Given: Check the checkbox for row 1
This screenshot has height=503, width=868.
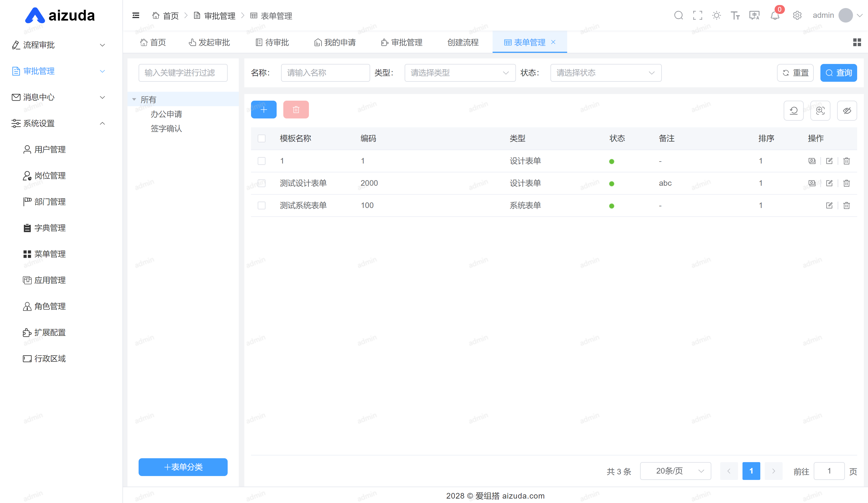Looking at the screenshot, I should (261, 161).
